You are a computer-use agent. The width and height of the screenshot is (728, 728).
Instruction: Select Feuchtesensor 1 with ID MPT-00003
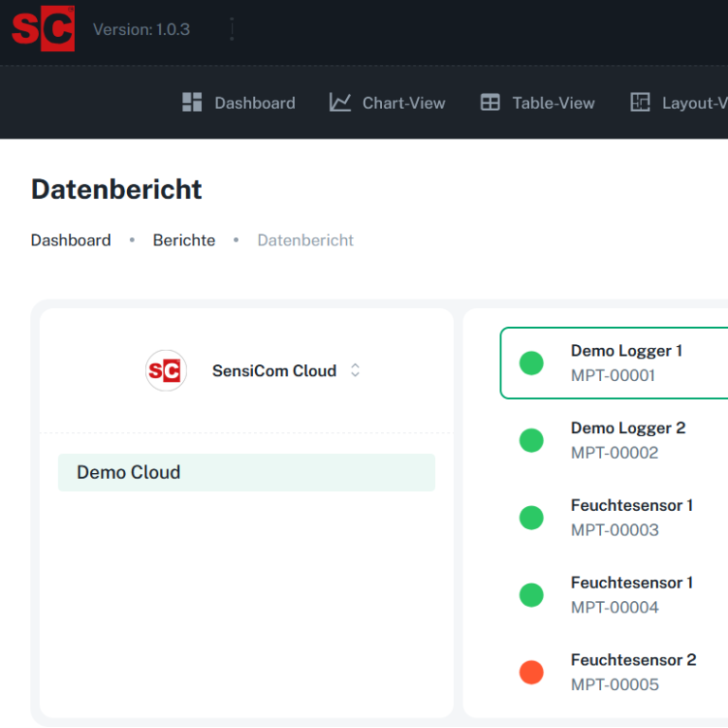pyautogui.click(x=631, y=518)
